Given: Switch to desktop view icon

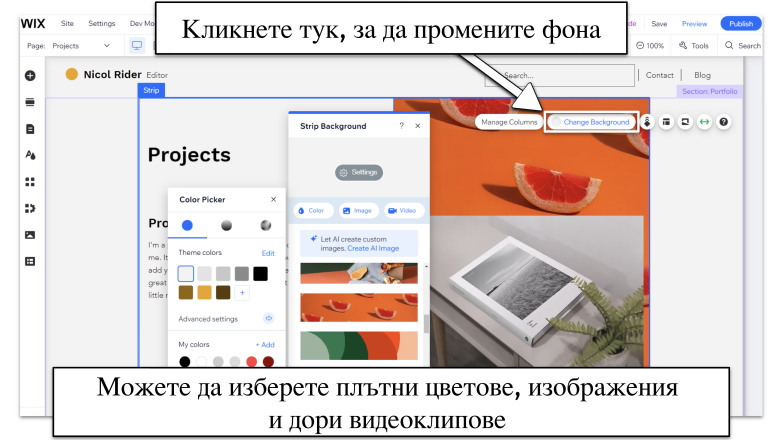Looking at the screenshot, I should (137, 45).
